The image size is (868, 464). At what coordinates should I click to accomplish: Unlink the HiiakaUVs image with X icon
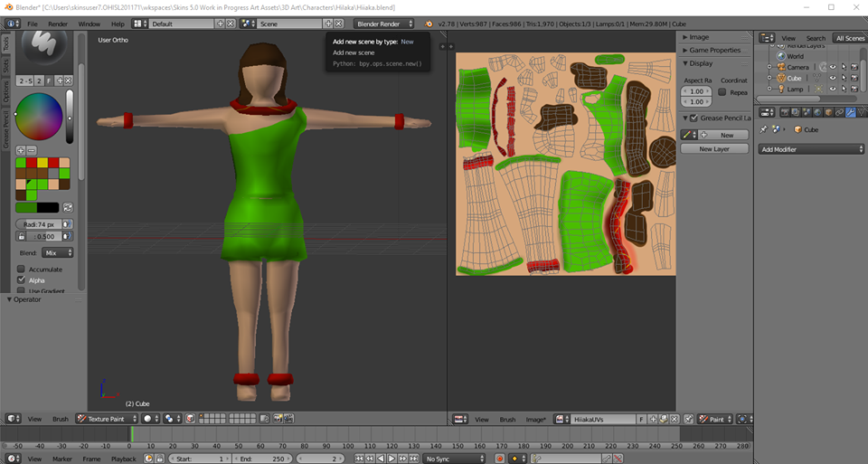click(x=674, y=419)
